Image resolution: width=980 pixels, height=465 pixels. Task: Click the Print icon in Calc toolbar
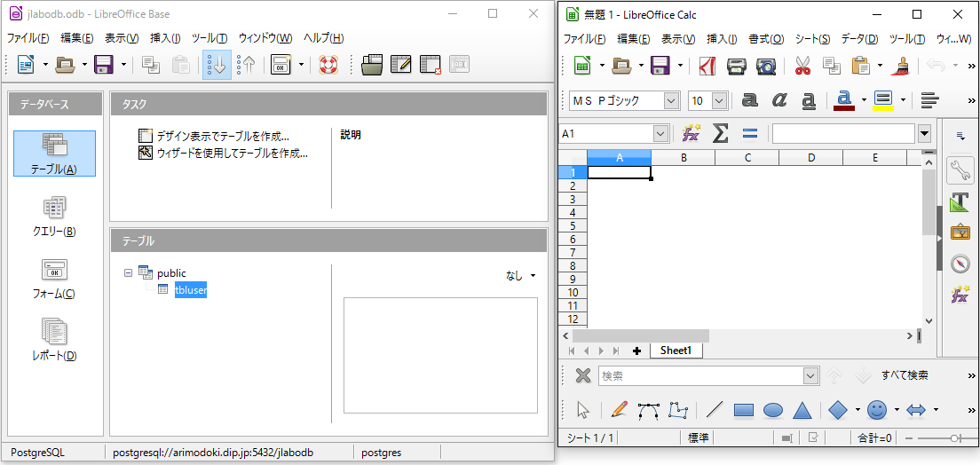click(737, 66)
